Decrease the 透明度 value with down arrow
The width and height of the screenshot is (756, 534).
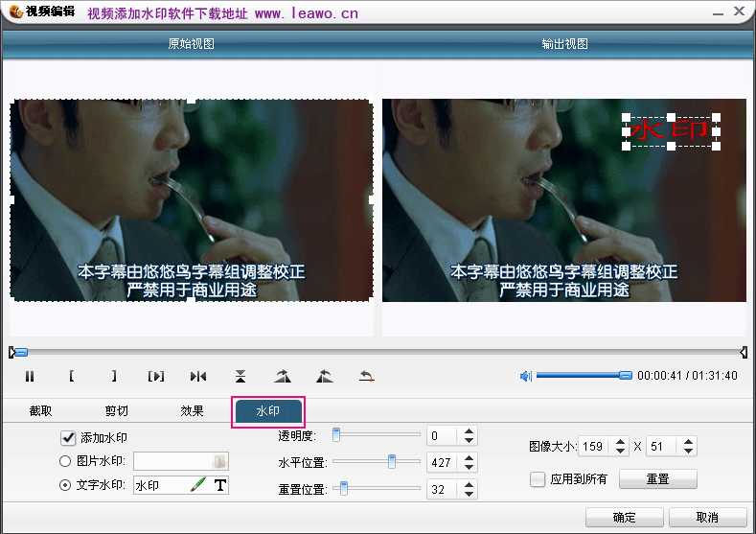tap(469, 440)
